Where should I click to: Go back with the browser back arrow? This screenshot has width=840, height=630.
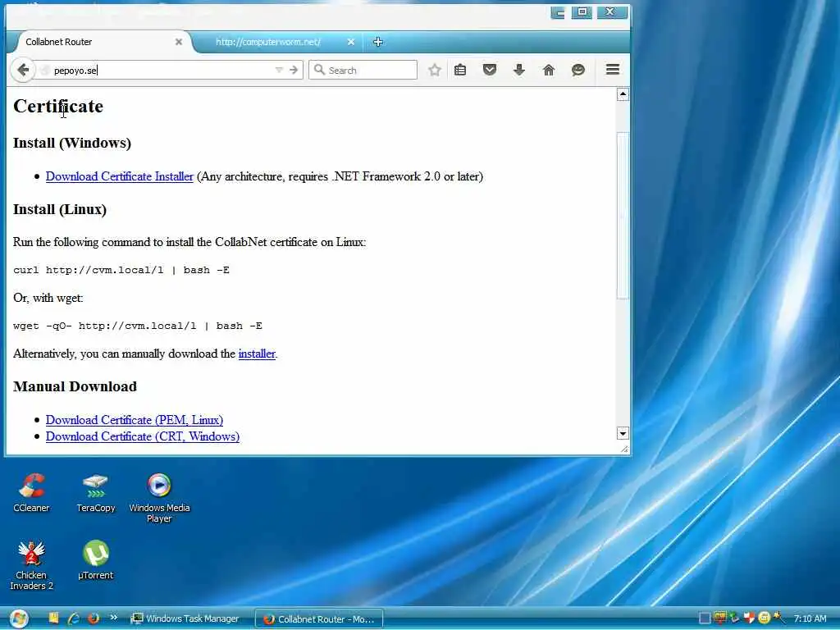click(22, 70)
